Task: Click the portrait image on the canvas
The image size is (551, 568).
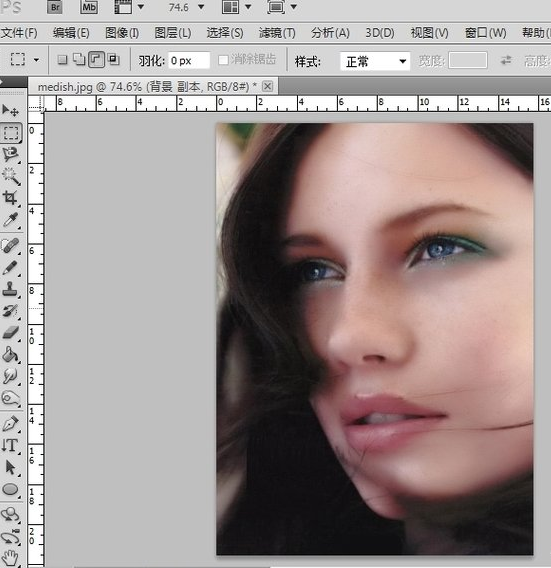Action: (x=375, y=339)
